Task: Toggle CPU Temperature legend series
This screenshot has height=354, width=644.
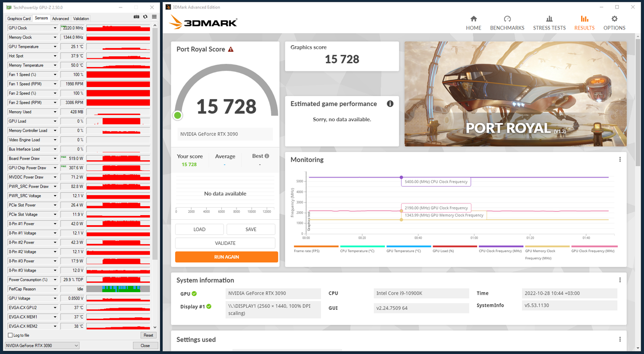Action: click(361, 248)
